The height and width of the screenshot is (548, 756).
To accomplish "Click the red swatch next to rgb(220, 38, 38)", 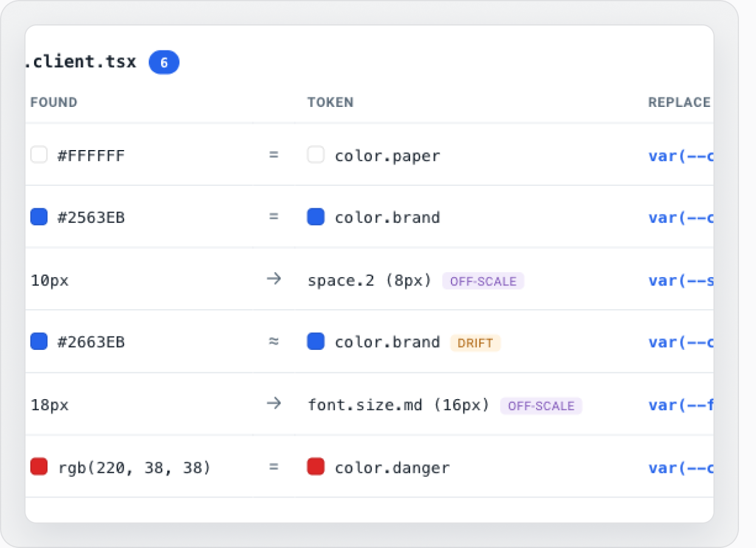I will pyautogui.click(x=39, y=467).
